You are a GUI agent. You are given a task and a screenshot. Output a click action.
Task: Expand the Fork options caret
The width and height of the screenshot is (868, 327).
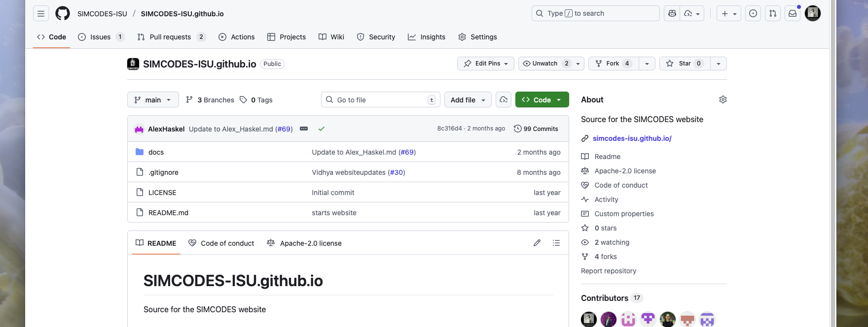pyautogui.click(x=647, y=64)
